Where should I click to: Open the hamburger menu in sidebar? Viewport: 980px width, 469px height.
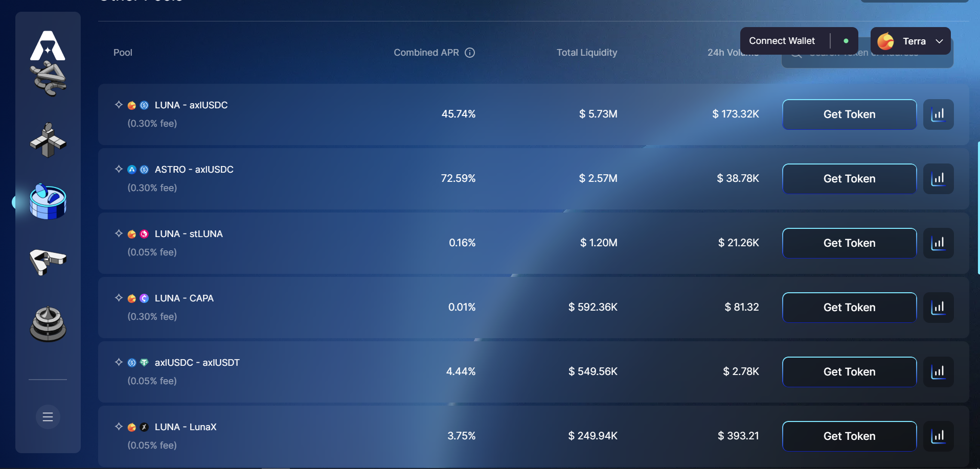click(48, 417)
